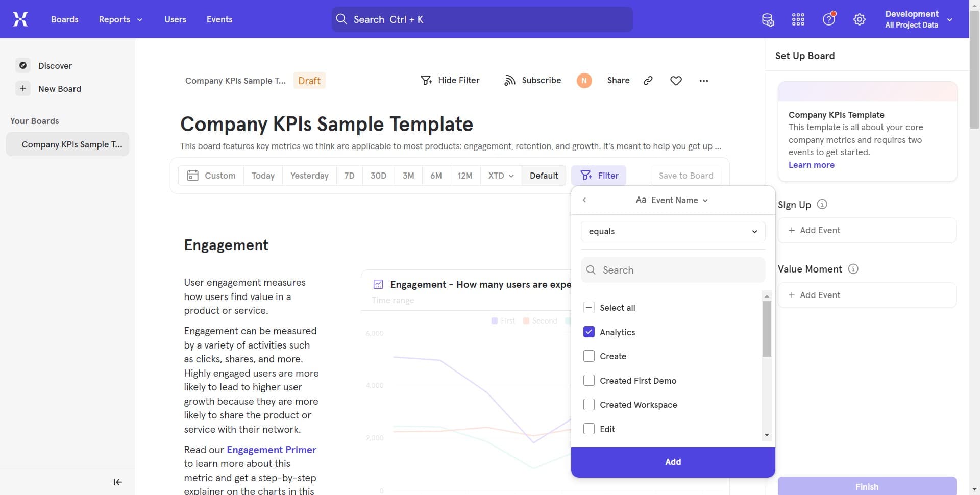Open the Users menu item
This screenshot has height=495, width=980.
coord(175,19)
